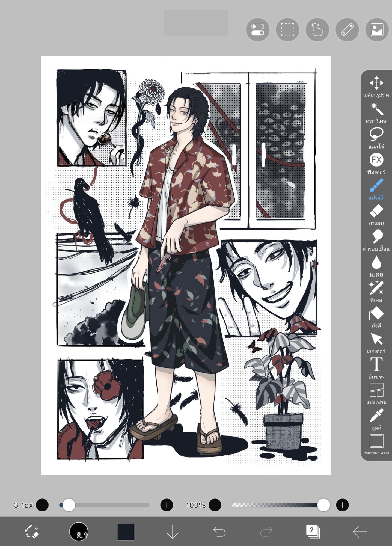The width and height of the screenshot is (392, 546).
Task: Undo the last stroke
Action: coord(219,532)
